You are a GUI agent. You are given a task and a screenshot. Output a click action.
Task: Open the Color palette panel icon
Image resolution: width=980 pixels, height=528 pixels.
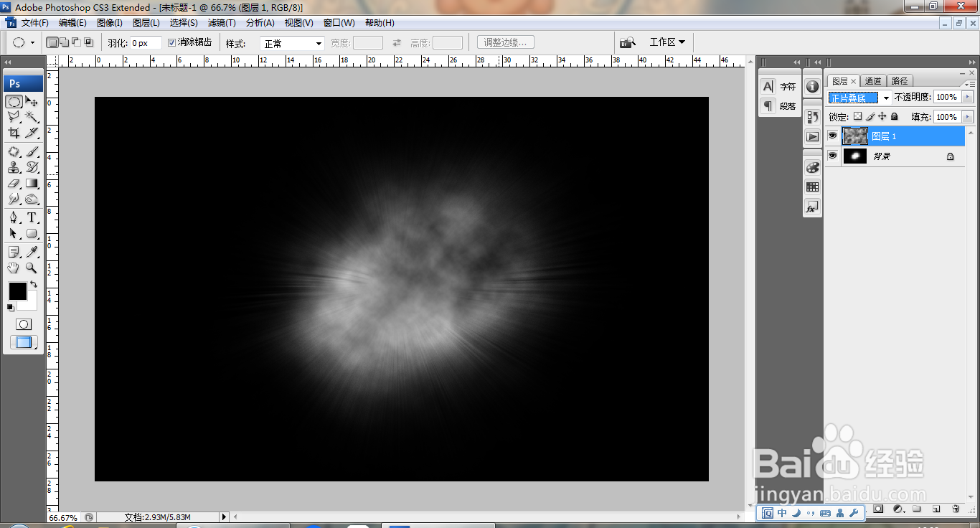click(x=812, y=167)
